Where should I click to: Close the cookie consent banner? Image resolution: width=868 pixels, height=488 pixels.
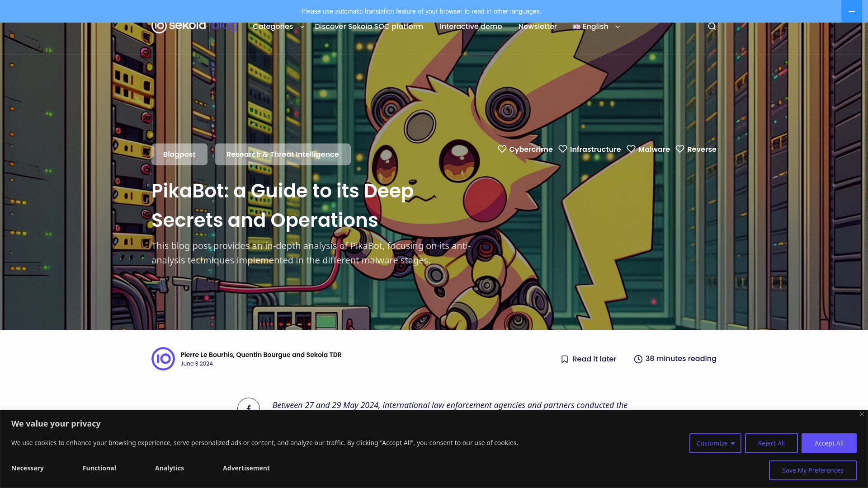click(x=862, y=414)
